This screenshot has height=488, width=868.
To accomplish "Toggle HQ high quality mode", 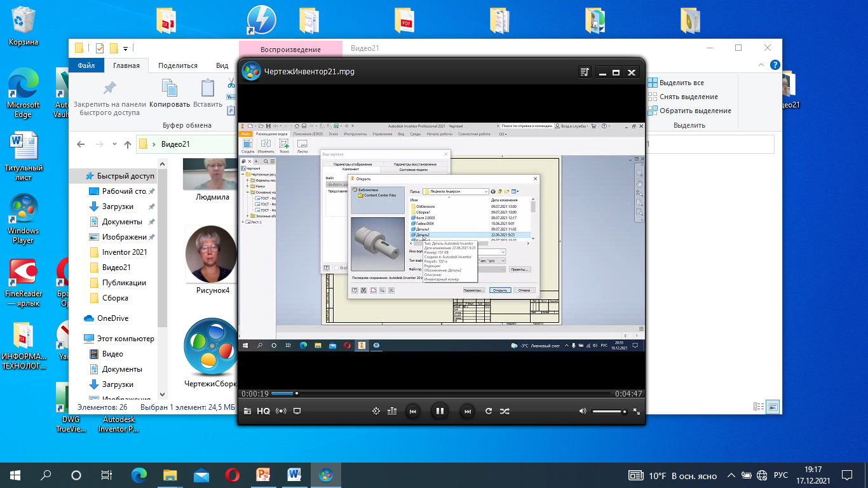I will (x=264, y=411).
